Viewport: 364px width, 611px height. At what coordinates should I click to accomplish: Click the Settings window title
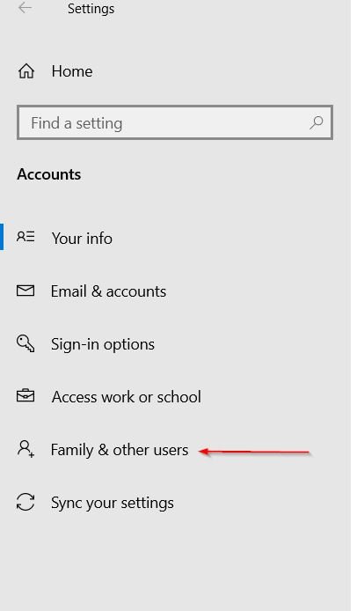(91, 9)
